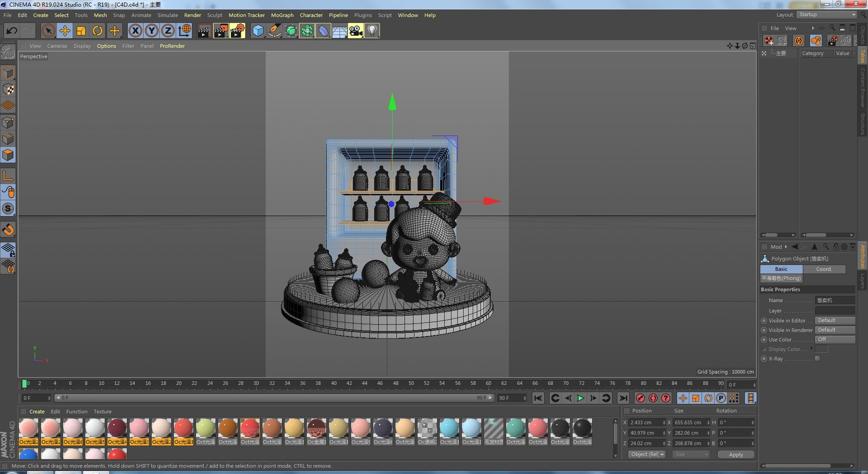Activate the Rotate tool in top toolbar

click(98, 31)
